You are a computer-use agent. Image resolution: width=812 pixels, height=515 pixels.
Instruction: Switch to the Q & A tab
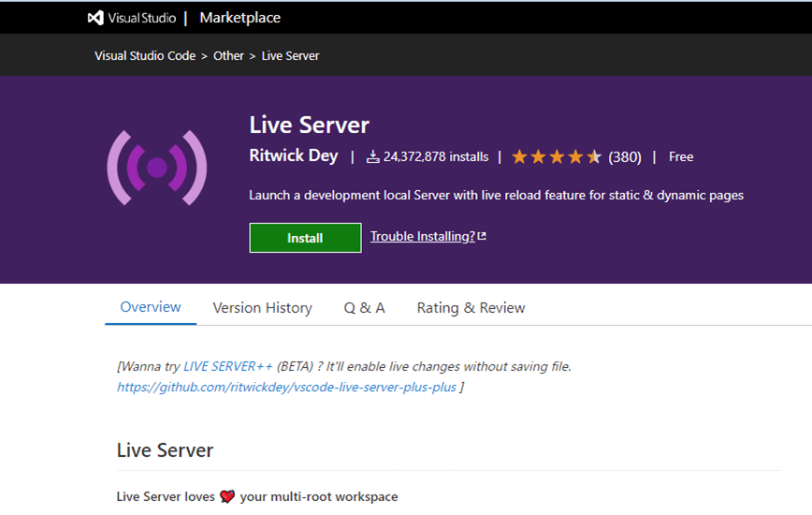click(x=364, y=308)
